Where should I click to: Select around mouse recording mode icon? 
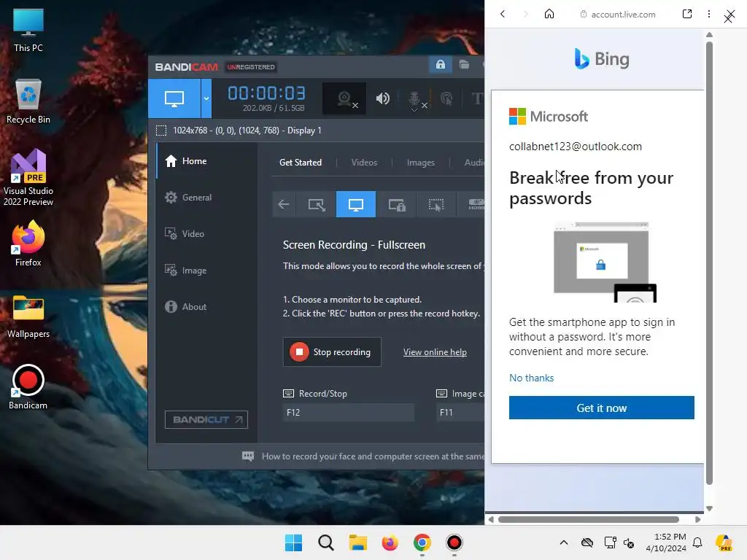tap(436, 204)
